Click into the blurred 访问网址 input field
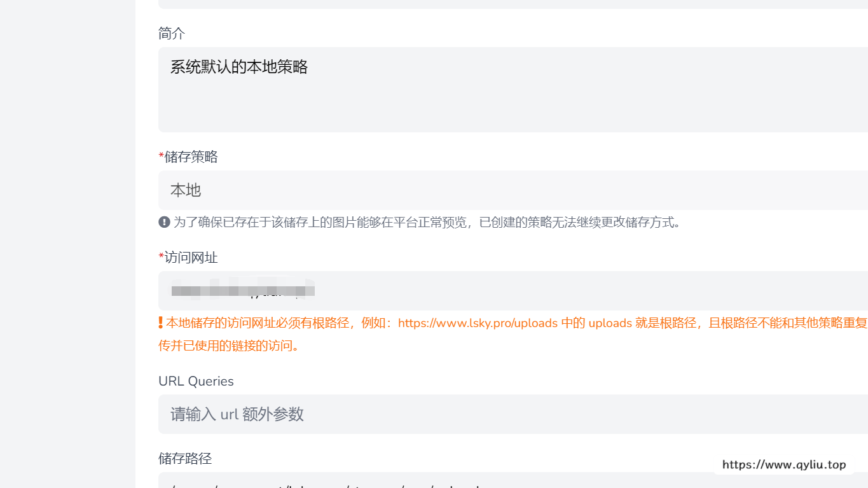Viewport: 868px width, 488px height. click(x=513, y=291)
